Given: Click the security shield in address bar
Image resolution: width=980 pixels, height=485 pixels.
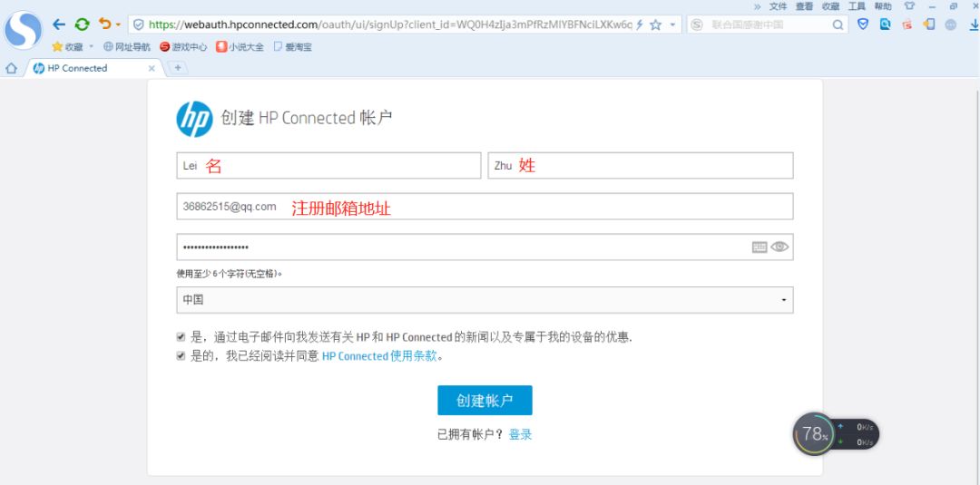Looking at the screenshot, I should pyautogui.click(x=139, y=25).
